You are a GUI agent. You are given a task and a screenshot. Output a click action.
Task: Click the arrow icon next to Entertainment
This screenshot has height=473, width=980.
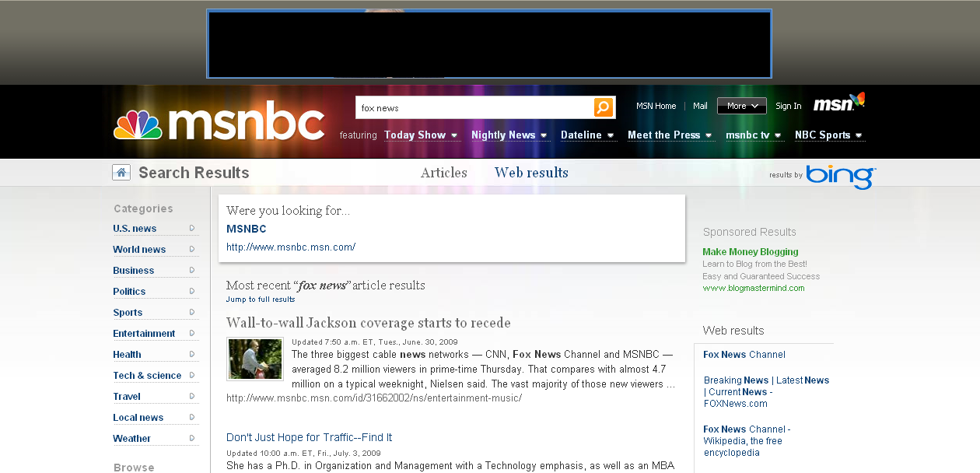(x=192, y=333)
